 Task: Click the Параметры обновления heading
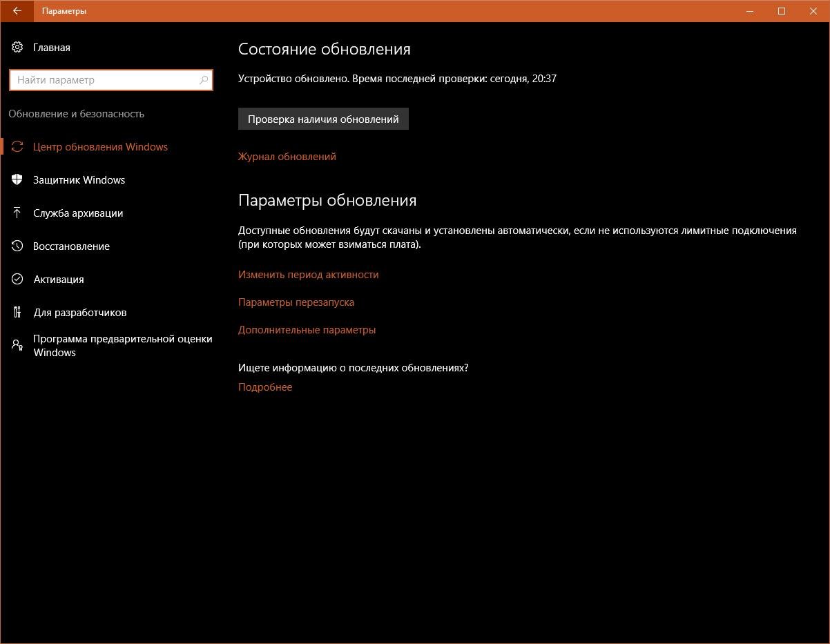tap(327, 200)
